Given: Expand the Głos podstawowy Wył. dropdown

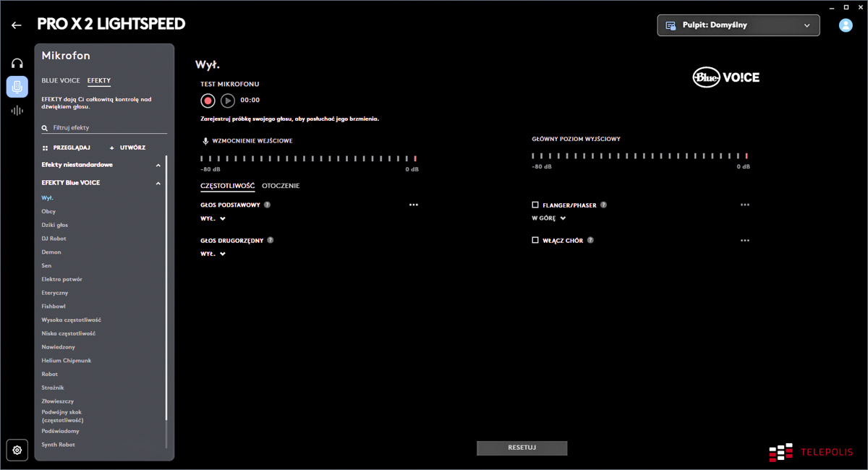Looking at the screenshot, I should (213, 218).
